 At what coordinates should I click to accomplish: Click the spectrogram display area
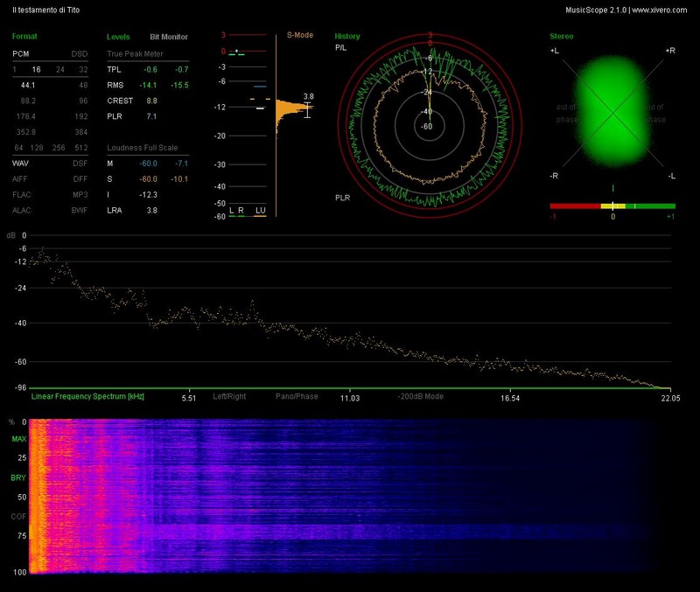tap(349, 496)
